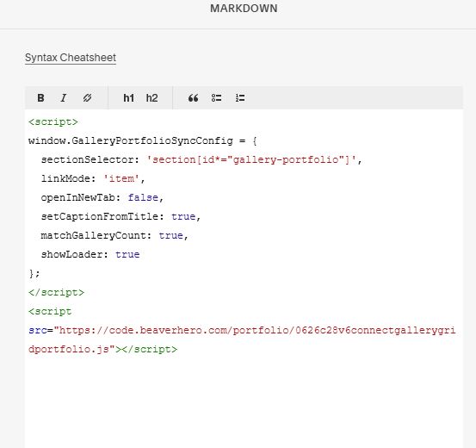The width and height of the screenshot is (476, 448).
Task: Click the matchGalleryCount line
Action: coord(114,235)
